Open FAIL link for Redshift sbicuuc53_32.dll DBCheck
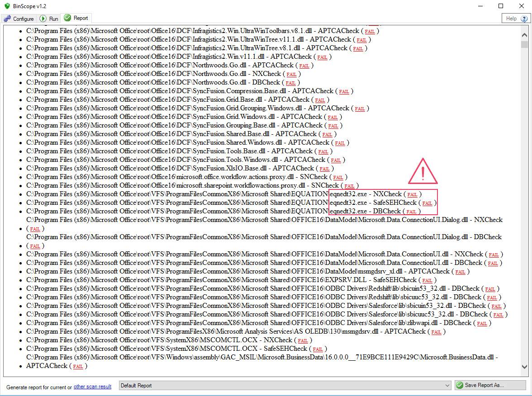Screen dimensions: 532x396 (492, 297)
